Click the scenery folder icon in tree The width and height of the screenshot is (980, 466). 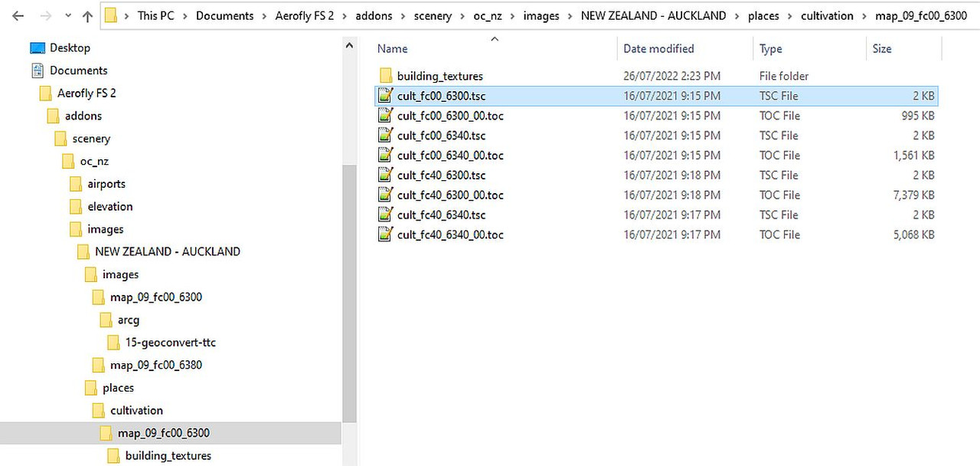[x=60, y=139]
